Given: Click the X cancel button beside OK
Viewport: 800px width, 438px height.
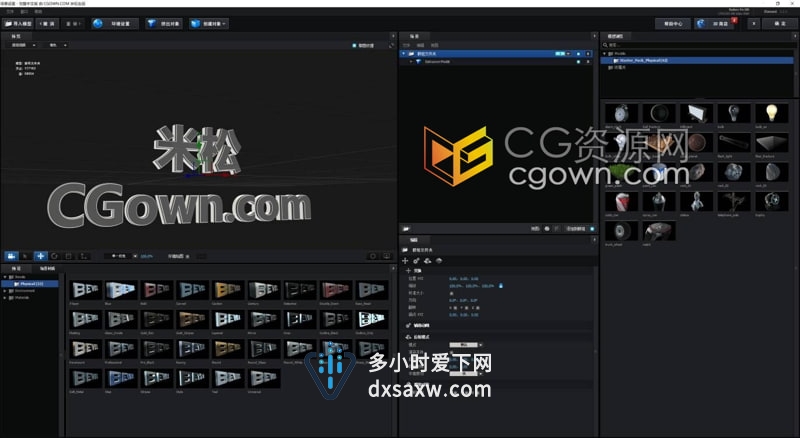Looking at the screenshot, I should pos(754,23).
